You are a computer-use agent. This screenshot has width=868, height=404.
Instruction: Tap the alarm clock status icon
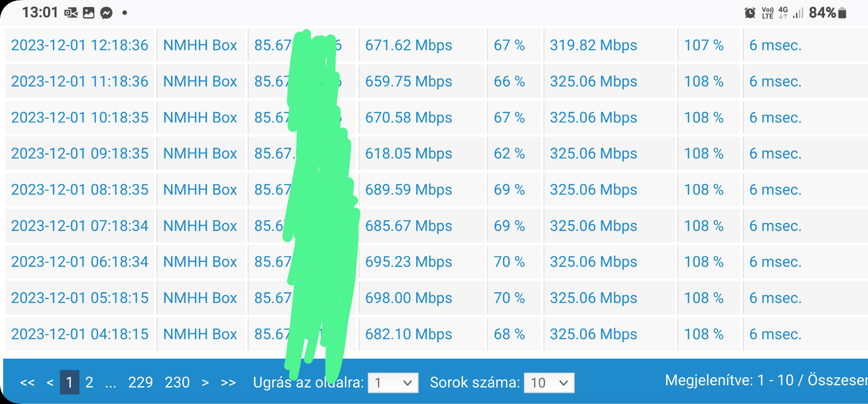[x=750, y=13]
